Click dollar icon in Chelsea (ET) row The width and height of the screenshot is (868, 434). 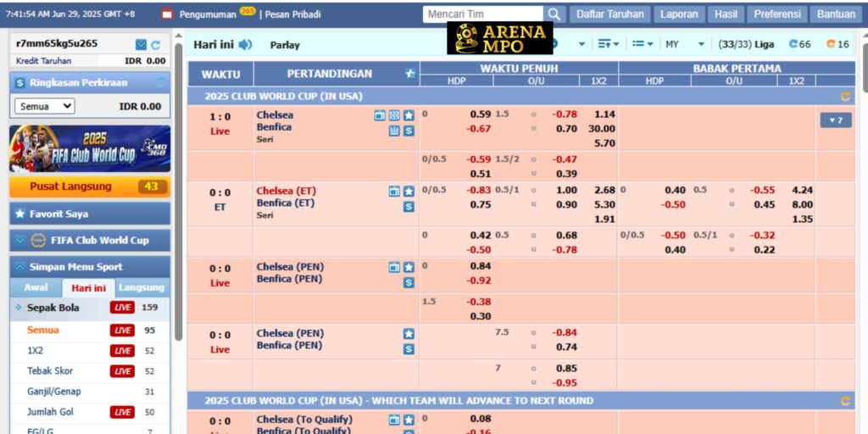coord(409,207)
